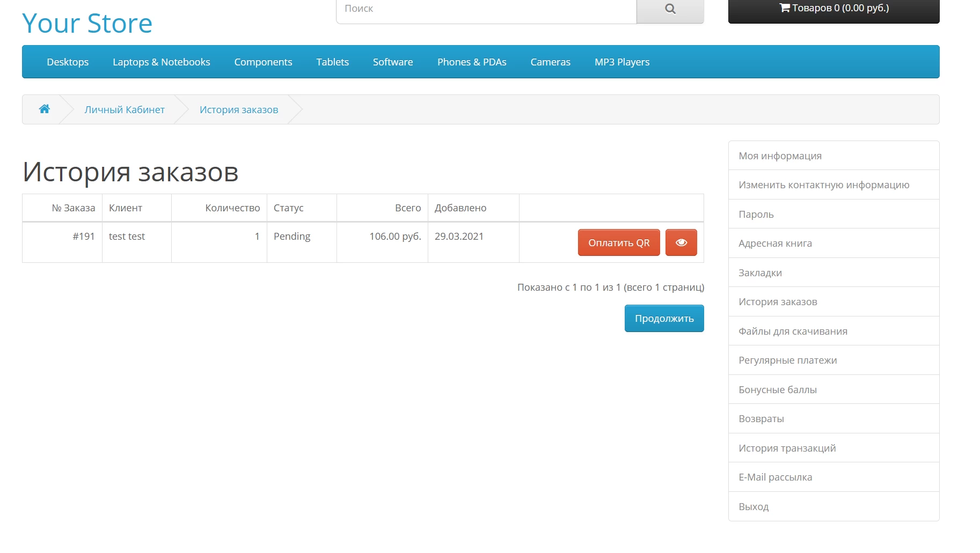Click the Статус column header

302,208
